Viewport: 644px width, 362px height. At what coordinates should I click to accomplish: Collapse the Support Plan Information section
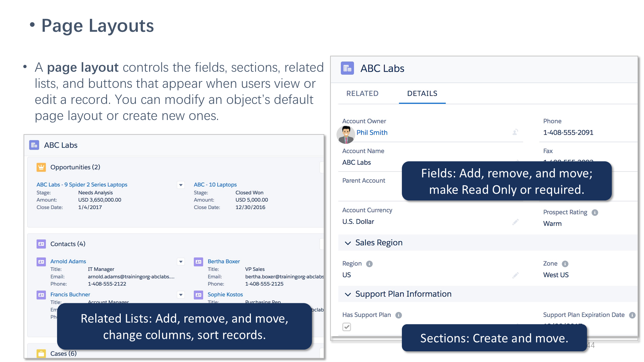348,294
